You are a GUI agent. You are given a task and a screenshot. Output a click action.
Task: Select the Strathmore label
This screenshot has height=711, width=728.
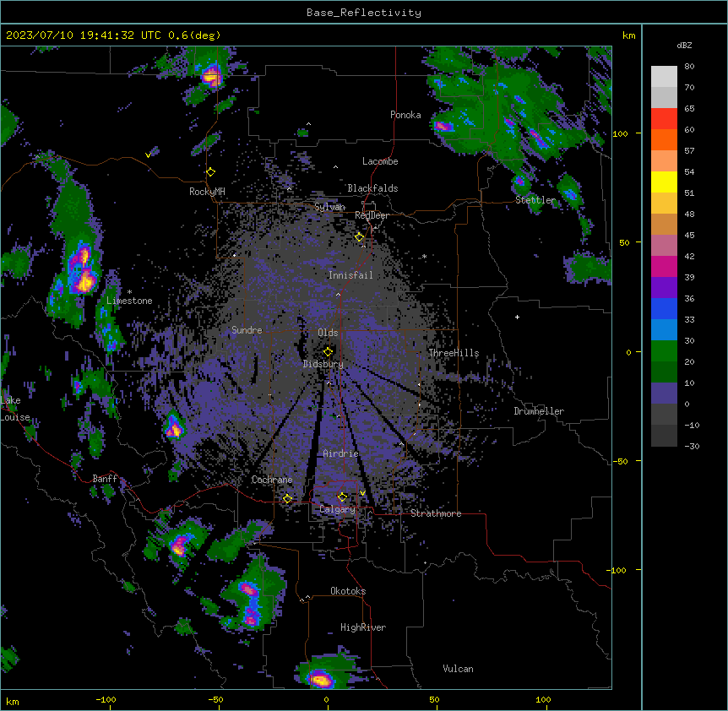[436, 513]
